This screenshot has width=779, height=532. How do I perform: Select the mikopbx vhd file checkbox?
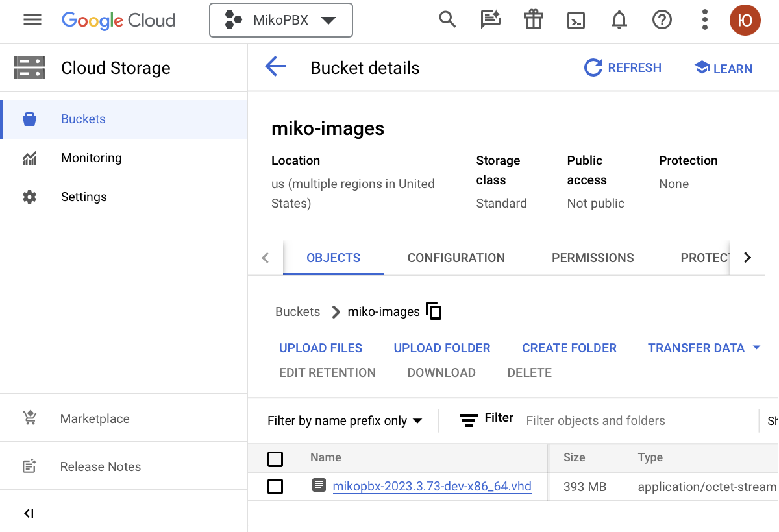pyautogui.click(x=275, y=487)
